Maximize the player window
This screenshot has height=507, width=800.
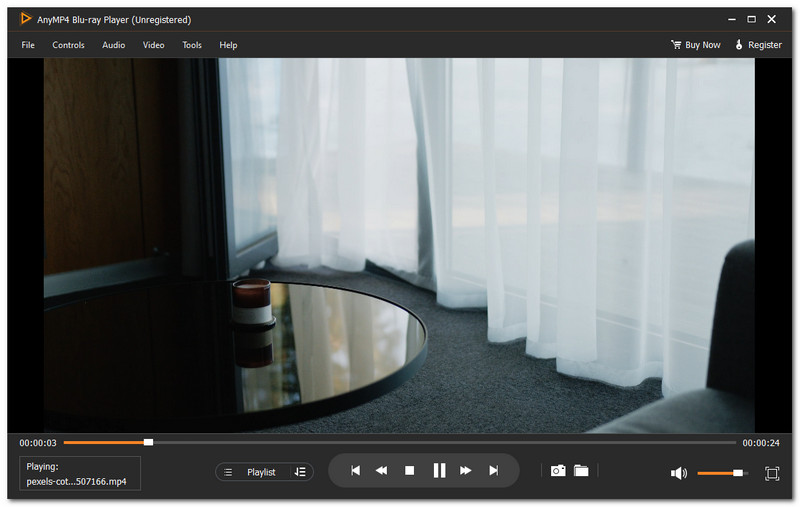[752, 19]
